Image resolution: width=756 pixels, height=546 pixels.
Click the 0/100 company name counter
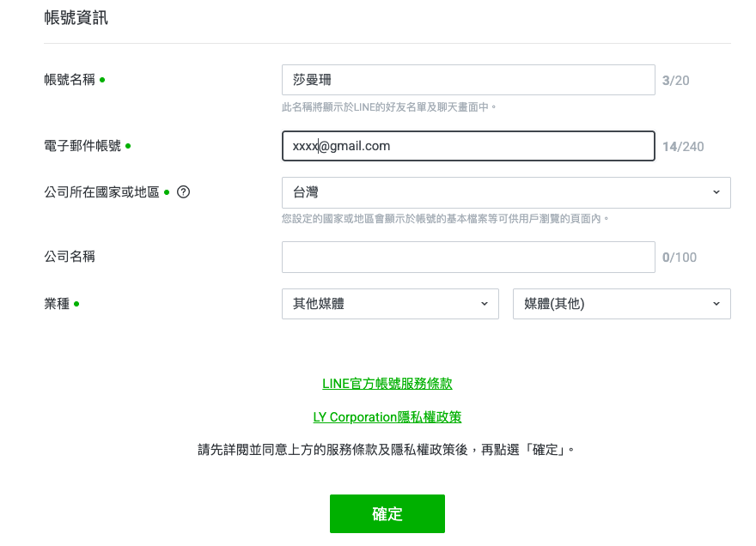coord(680,258)
